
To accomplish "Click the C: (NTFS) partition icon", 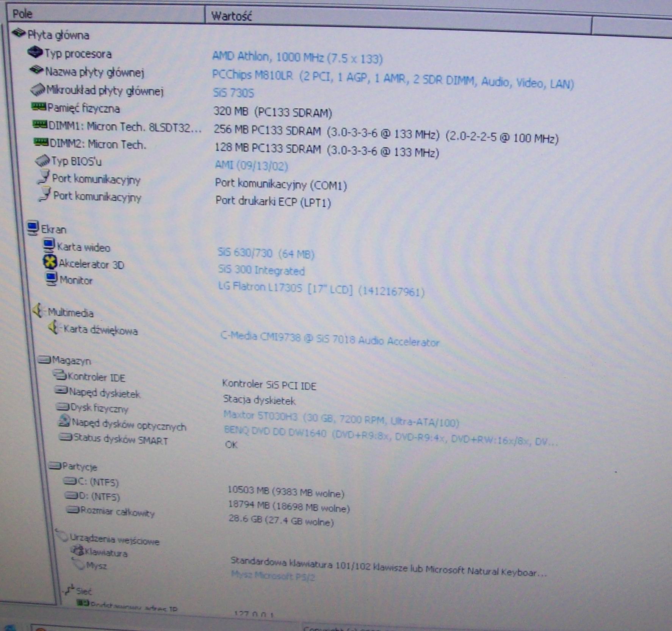I will (70, 481).
